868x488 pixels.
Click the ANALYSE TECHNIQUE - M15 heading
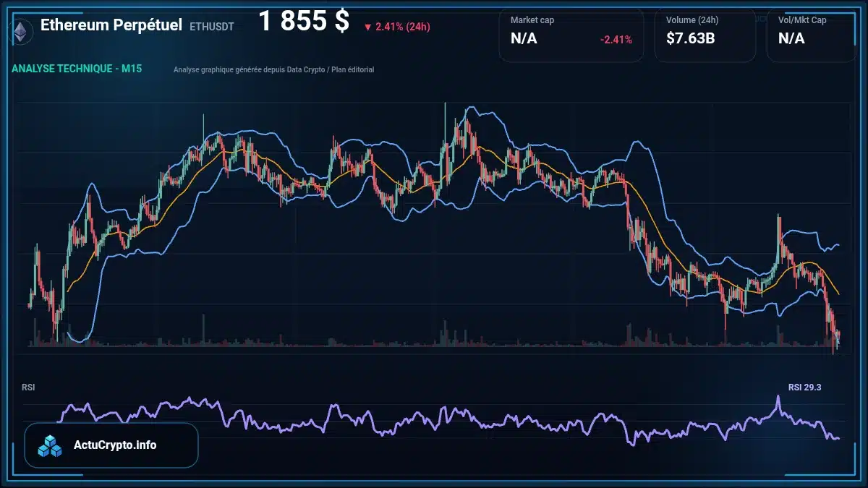(77, 69)
